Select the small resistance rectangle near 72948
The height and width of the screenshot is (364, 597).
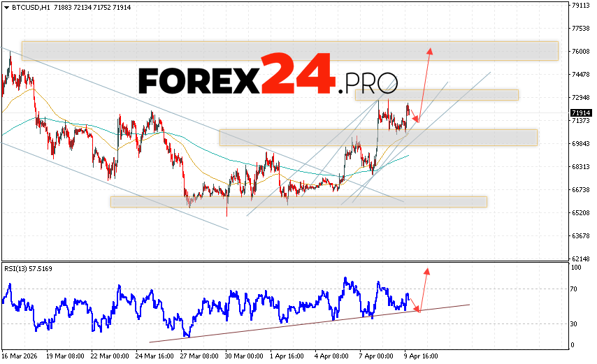click(x=436, y=95)
